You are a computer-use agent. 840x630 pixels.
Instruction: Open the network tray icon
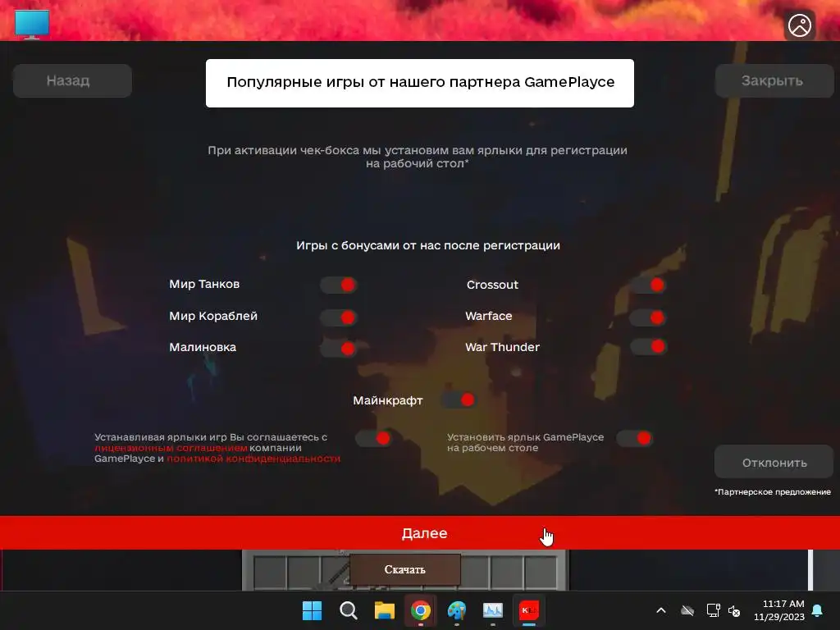[713, 610]
